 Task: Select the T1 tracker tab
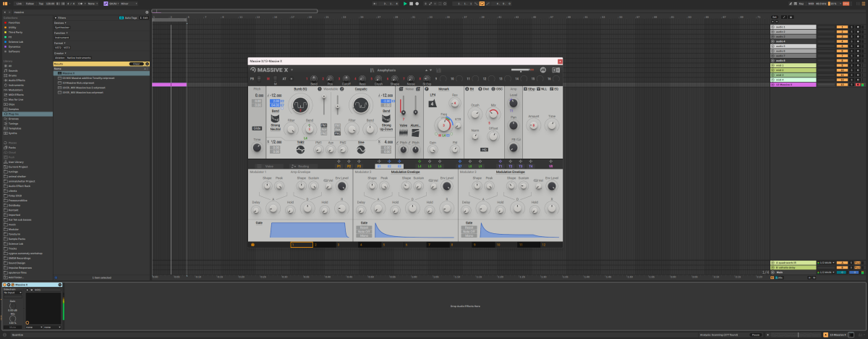[x=500, y=166]
